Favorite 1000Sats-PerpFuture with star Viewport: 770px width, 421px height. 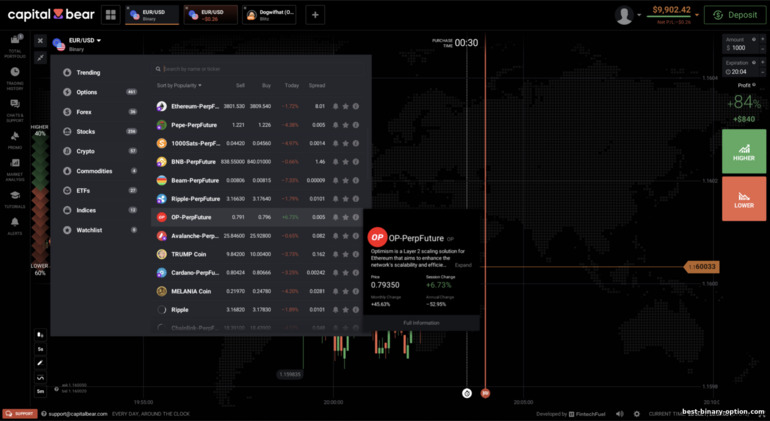pos(346,143)
